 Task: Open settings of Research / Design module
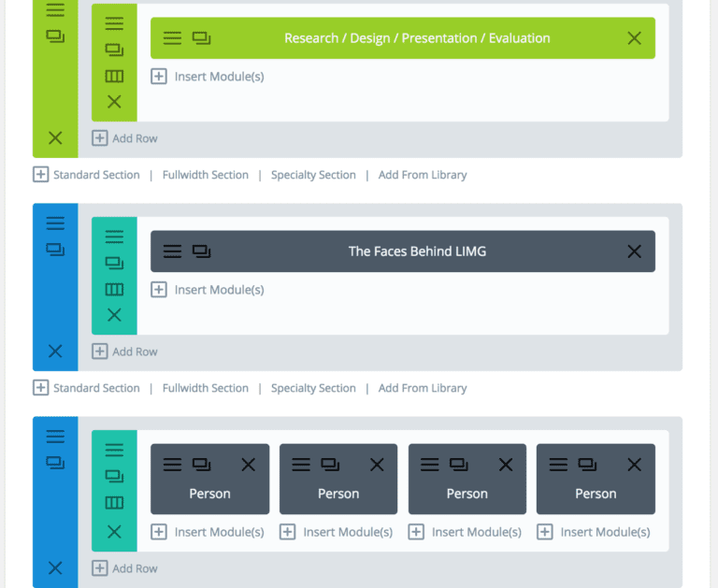(172, 38)
